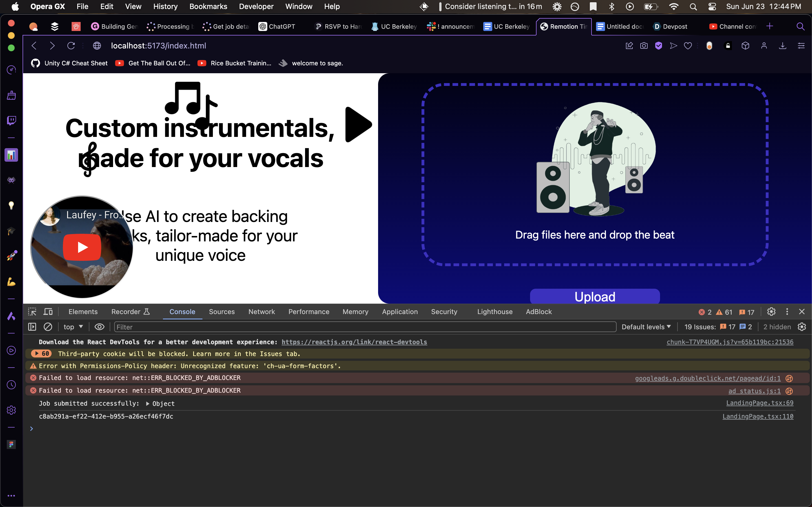The height and width of the screenshot is (507, 812).
Task: Click the inspect element picker icon
Action: pos(32,312)
